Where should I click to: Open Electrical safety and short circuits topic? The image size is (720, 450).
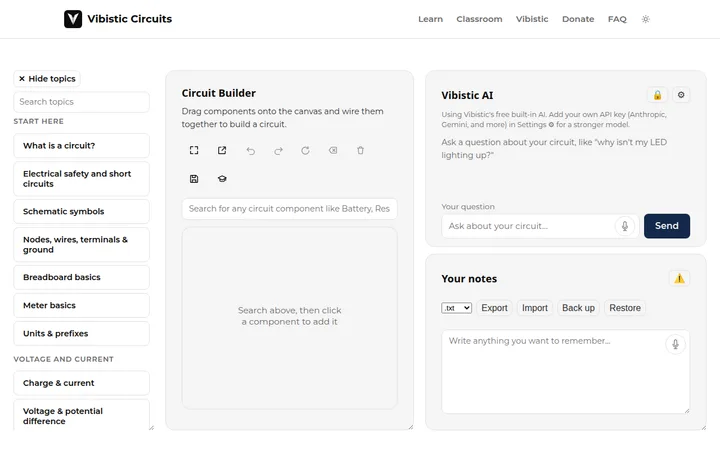[81, 179]
